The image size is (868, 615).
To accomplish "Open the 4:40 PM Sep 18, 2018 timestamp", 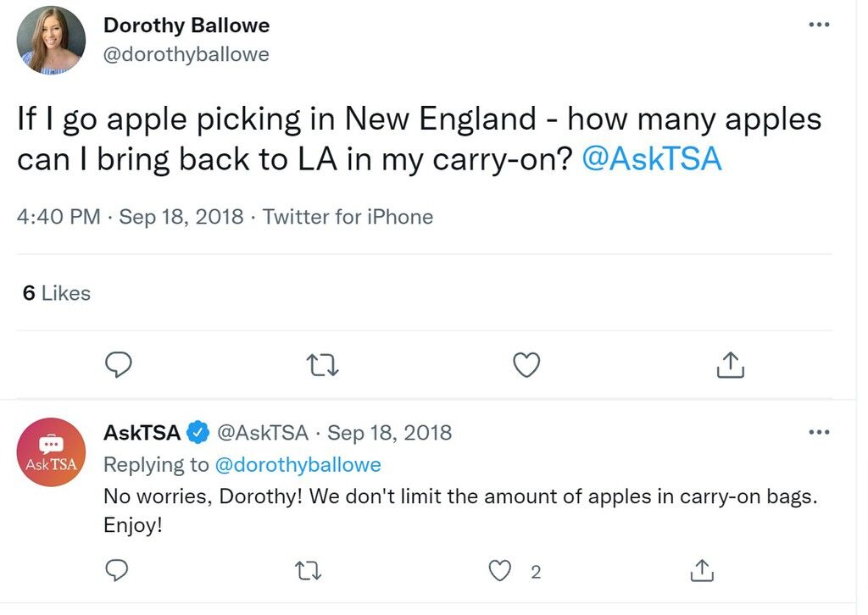I will [130, 217].
